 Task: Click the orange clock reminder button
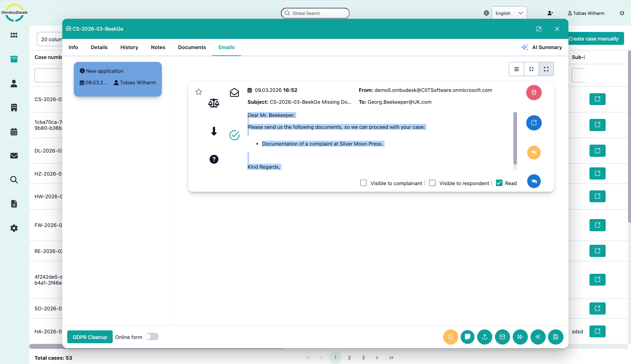pyautogui.click(x=450, y=337)
